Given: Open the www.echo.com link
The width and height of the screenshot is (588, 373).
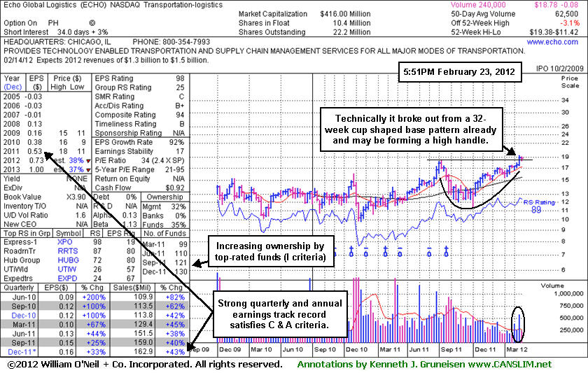Looking at the screenshot, I should click(552, 42).
